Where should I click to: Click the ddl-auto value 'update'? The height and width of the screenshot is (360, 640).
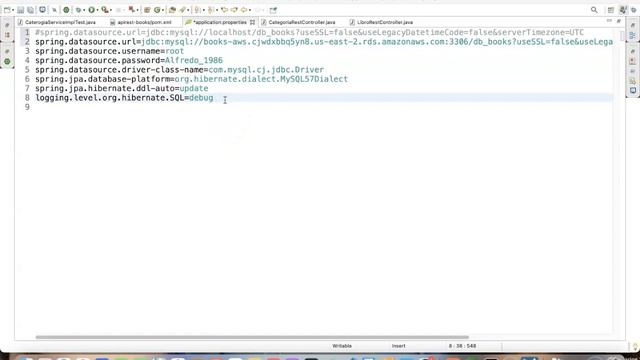[194, 89]
